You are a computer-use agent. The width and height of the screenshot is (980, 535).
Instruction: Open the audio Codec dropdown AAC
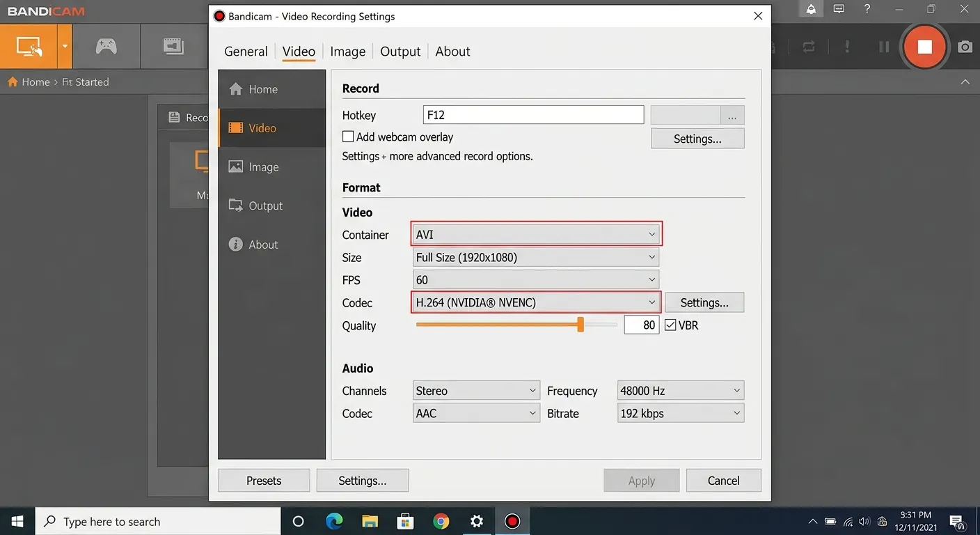point(476,413)
